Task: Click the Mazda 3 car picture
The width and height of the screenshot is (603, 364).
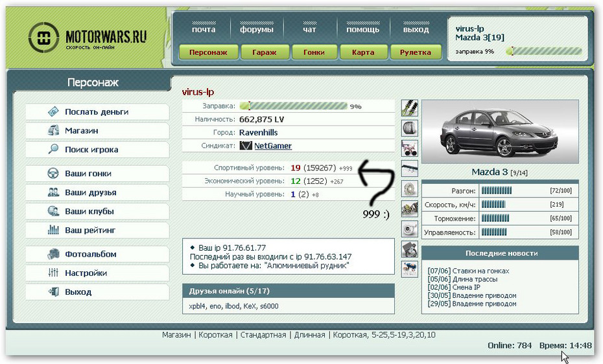Action: click(x=500, y=132)
